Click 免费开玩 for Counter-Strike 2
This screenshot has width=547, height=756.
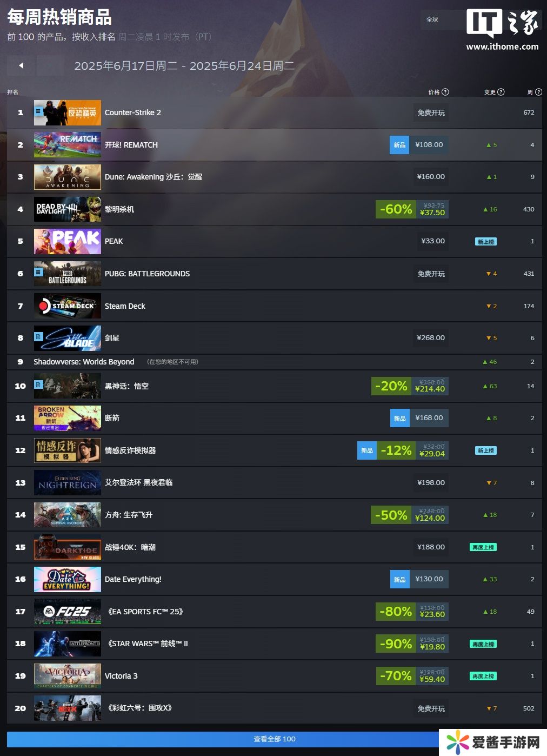[431, 112]
